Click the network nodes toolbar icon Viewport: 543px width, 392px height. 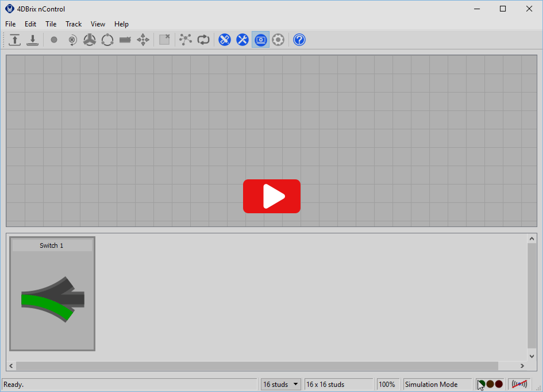[185, 40]
